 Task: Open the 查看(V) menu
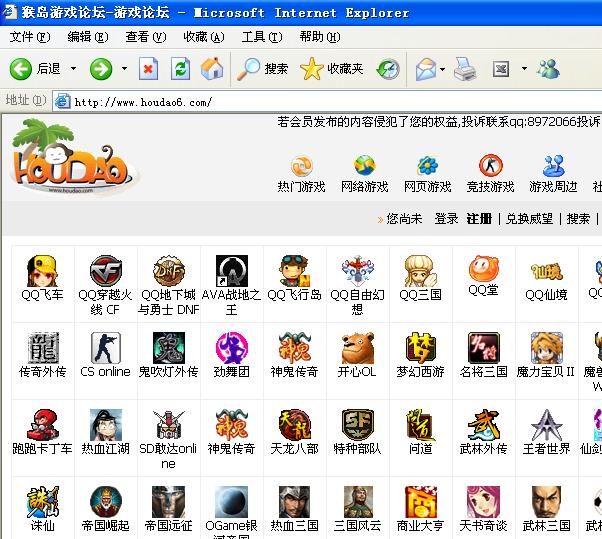click(x=146, y=37)
